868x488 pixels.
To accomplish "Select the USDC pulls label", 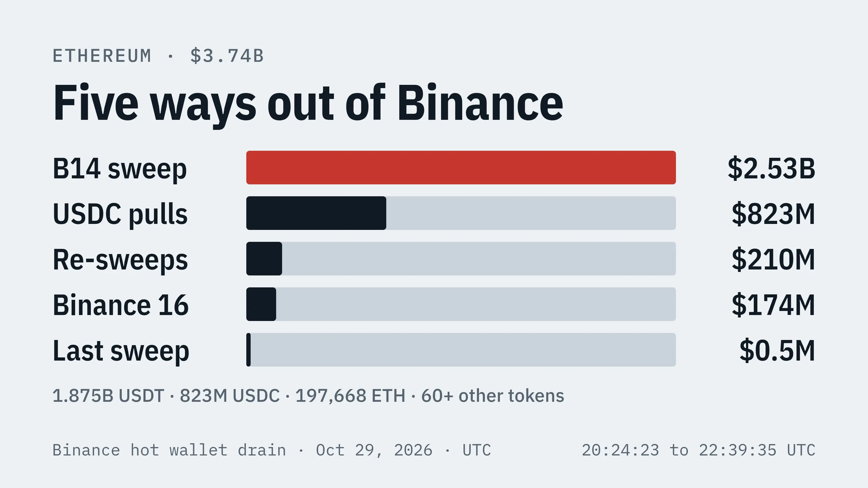I will 120,214.
